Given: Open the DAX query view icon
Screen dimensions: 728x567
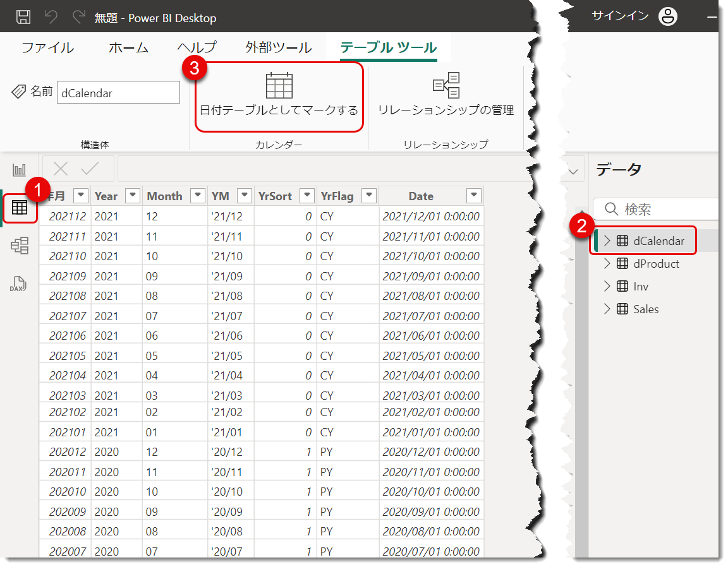Looking at the screenshot, I should click(18, 283).
